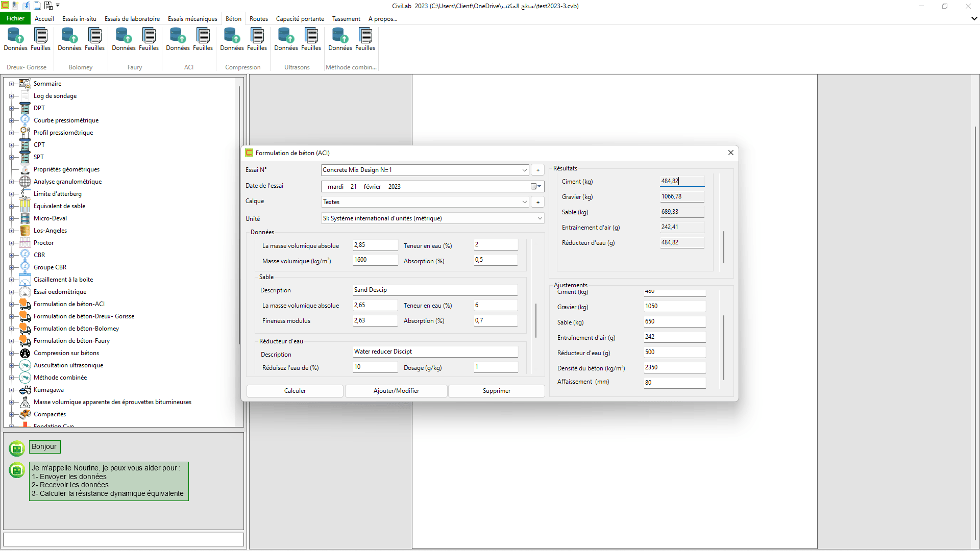Screen dimensions: 980x551
Task: Open Données in Dreux-Gorisse group
Action: click(16, 40)
